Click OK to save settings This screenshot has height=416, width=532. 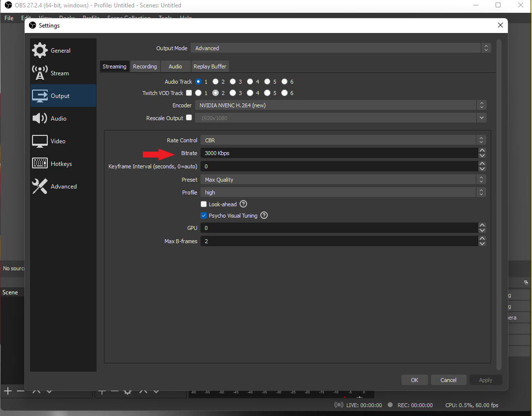pyautogui.click(x=414, y=380)
